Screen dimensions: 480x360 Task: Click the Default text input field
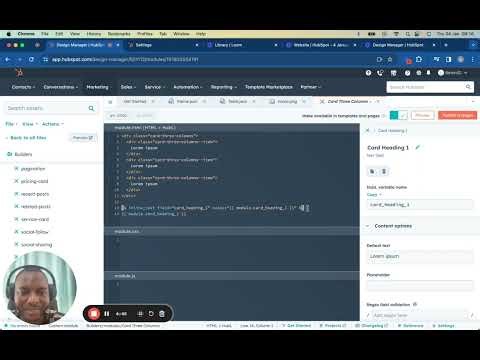[x=419, y=256]
